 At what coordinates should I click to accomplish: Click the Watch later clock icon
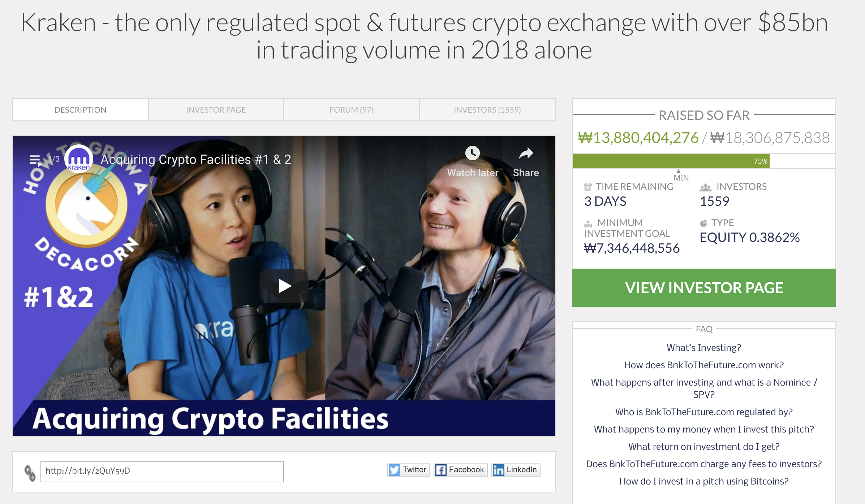point(472,153)
